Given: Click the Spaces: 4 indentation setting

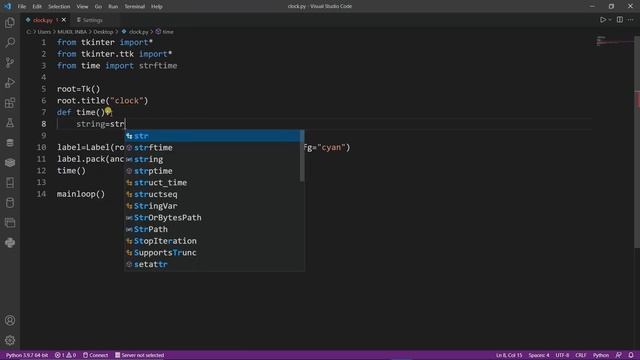Looking at the screenshot, I should coord(539,355).
